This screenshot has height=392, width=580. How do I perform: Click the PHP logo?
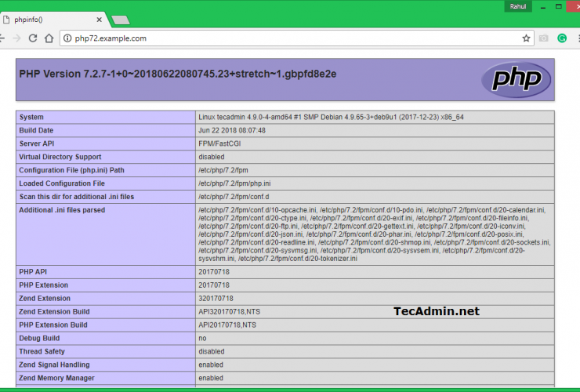point(516,80)
